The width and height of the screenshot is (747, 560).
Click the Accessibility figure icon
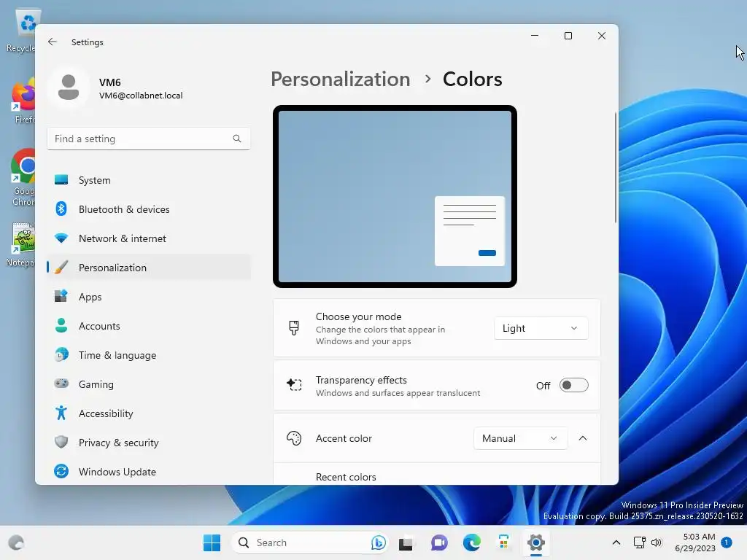pos(61,413)
